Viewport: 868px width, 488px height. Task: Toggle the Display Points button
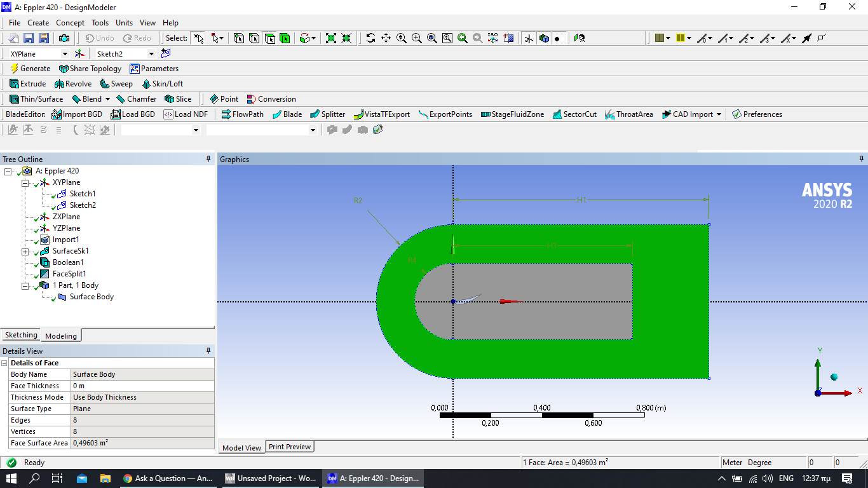(559, 38)
